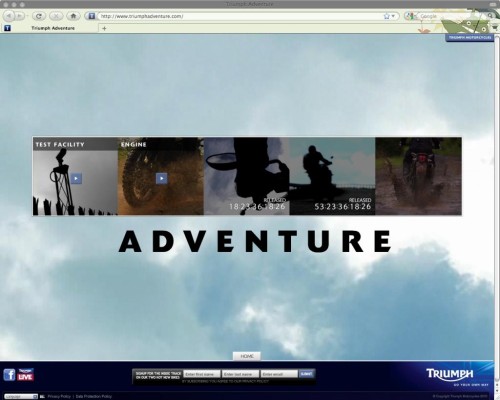Open the Triumph Live icon
500x400 pixels.
pyautogui.click(x=25, y=375)
